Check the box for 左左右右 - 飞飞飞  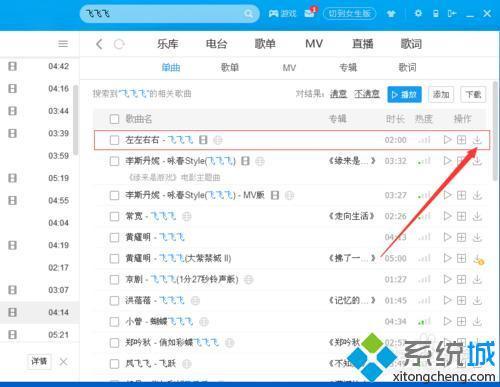point(114,140)
